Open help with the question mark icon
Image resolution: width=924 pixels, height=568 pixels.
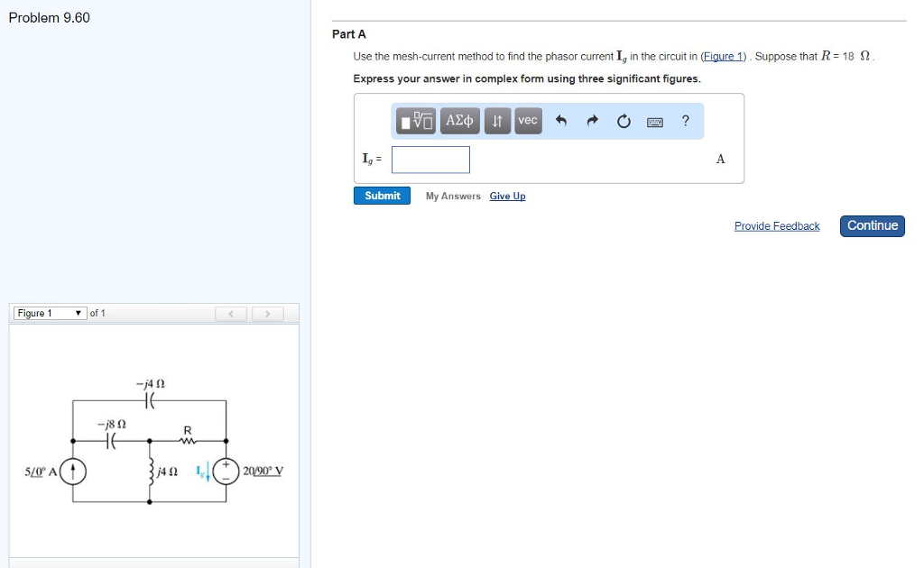coord(685,120)
